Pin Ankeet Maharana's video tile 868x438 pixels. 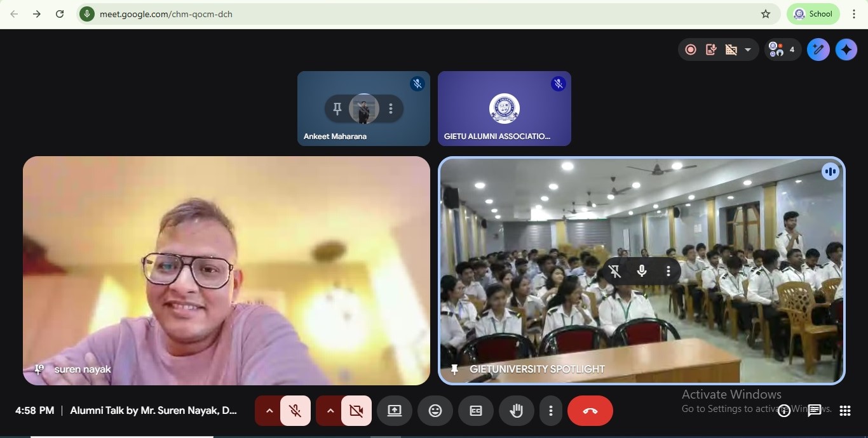(x=337, y=109)
